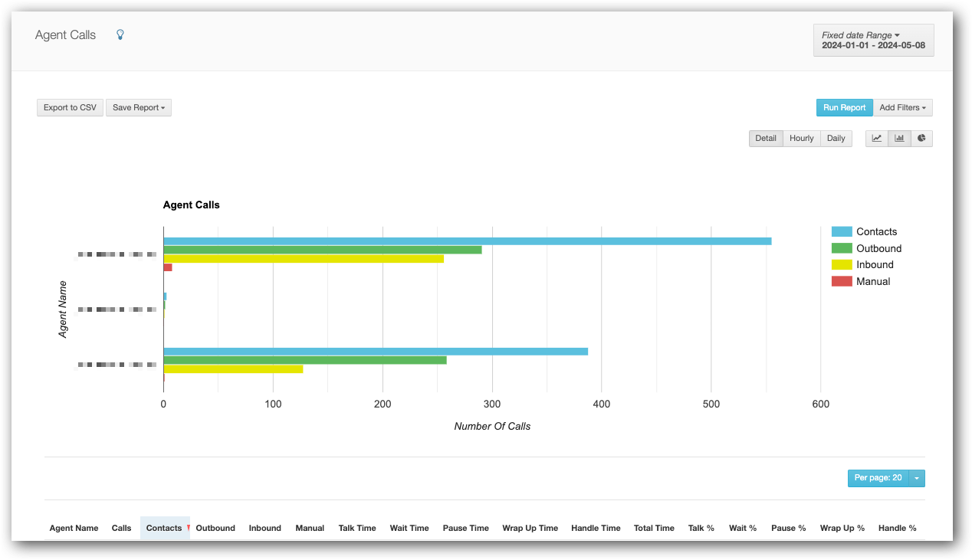
Task: Sort table by Total Time column
Action: (x=654, y=528)
